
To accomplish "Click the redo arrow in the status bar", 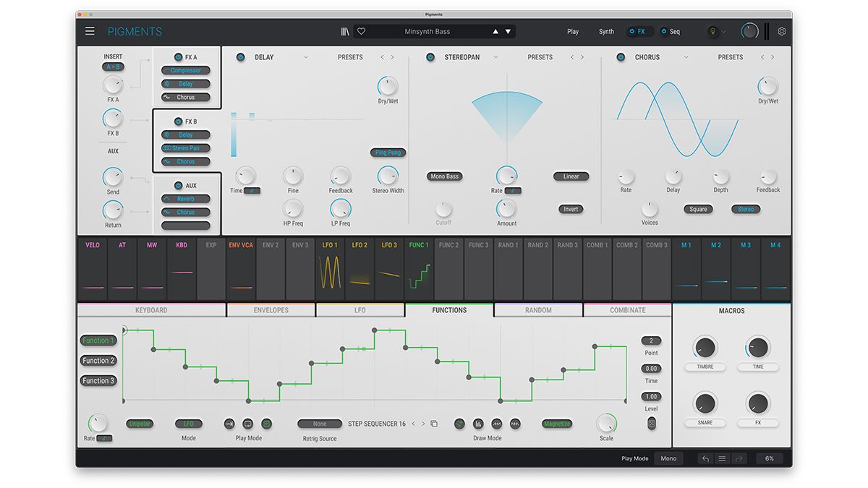I will pos(739,458).
